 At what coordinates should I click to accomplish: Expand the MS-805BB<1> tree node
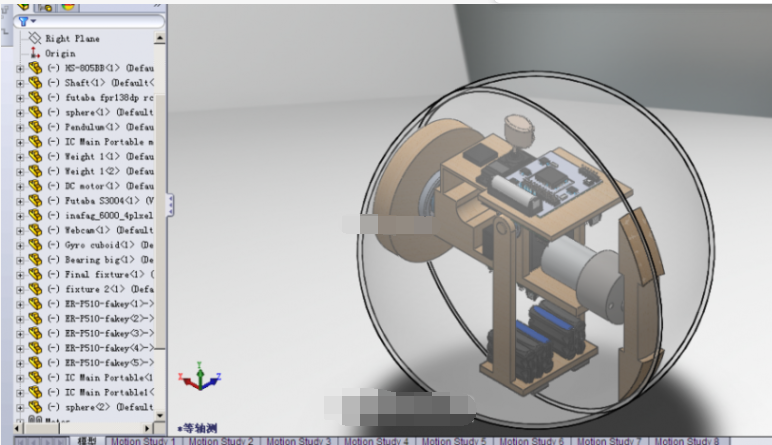(20, 69)
